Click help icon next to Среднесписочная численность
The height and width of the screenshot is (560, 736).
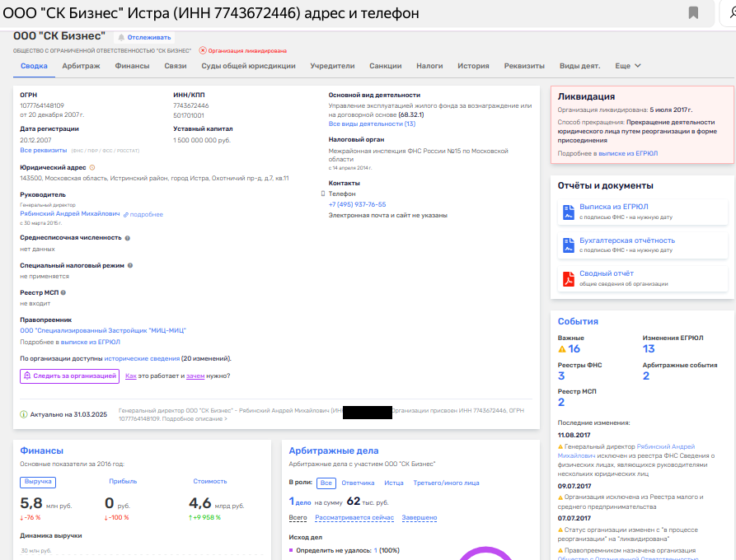pos(128,237)
